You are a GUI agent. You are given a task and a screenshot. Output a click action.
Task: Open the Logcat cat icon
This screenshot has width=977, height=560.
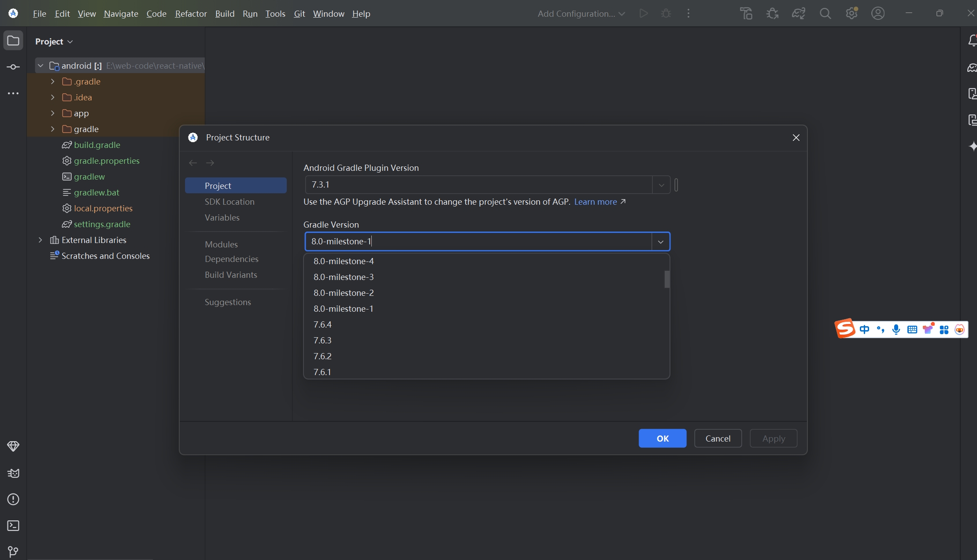pos(13,473)
